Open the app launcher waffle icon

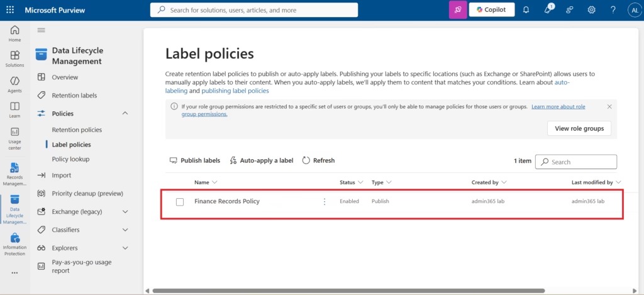(x=10, y=10)
